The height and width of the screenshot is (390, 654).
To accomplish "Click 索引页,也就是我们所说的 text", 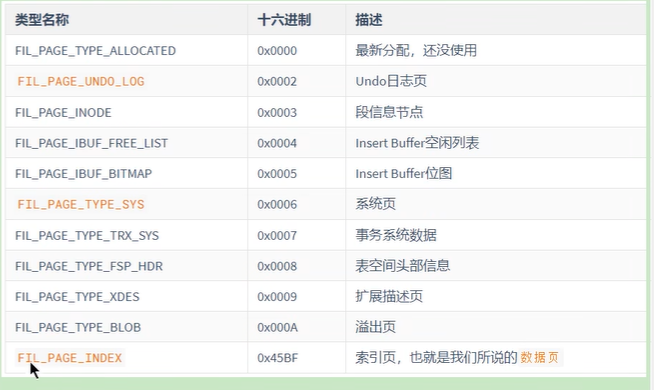I will pyautogui.click(x=436, y=357).
